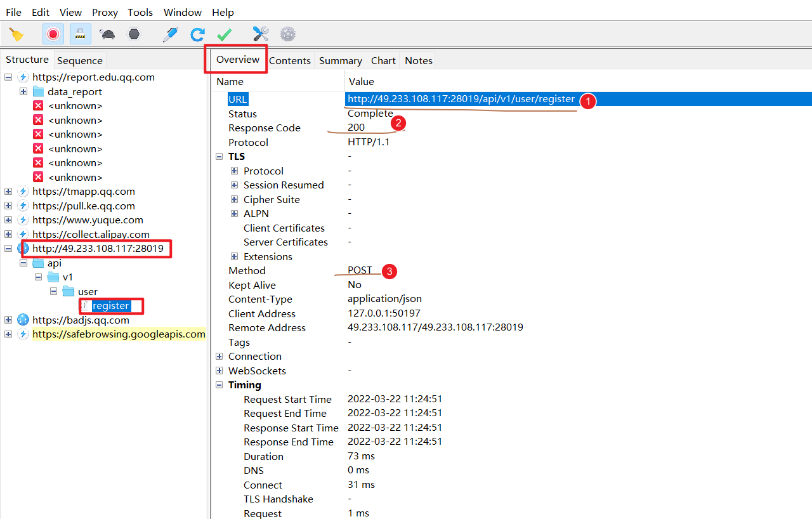Collapse the api folder node
Screen dimensions: 812x519
[x=23, y=263]
